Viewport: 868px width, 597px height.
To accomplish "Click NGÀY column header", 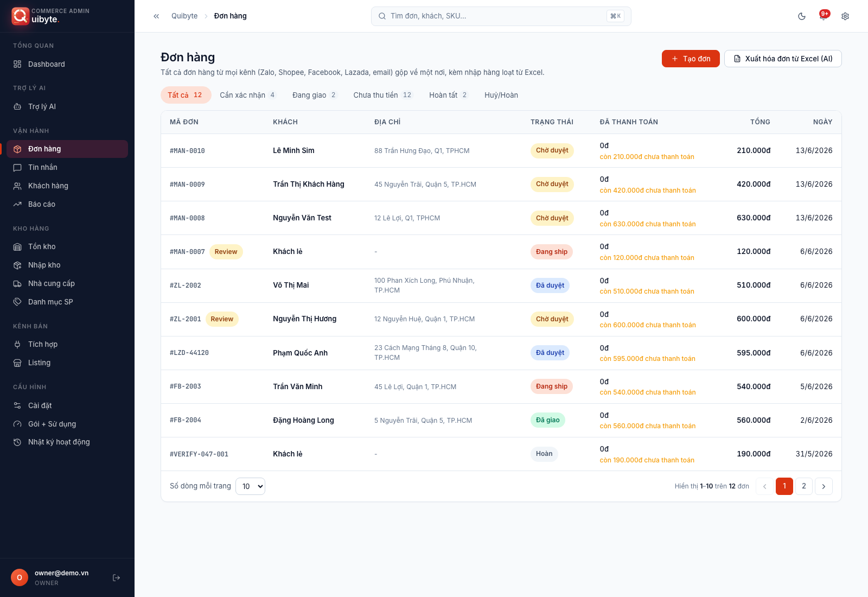I will click(x=822, y=122).
